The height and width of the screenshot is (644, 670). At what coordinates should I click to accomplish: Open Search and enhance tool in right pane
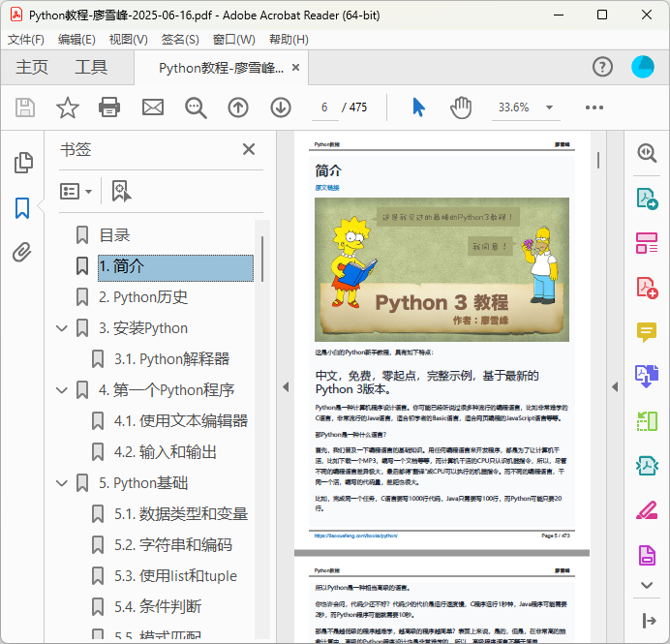tap(647, 153)
